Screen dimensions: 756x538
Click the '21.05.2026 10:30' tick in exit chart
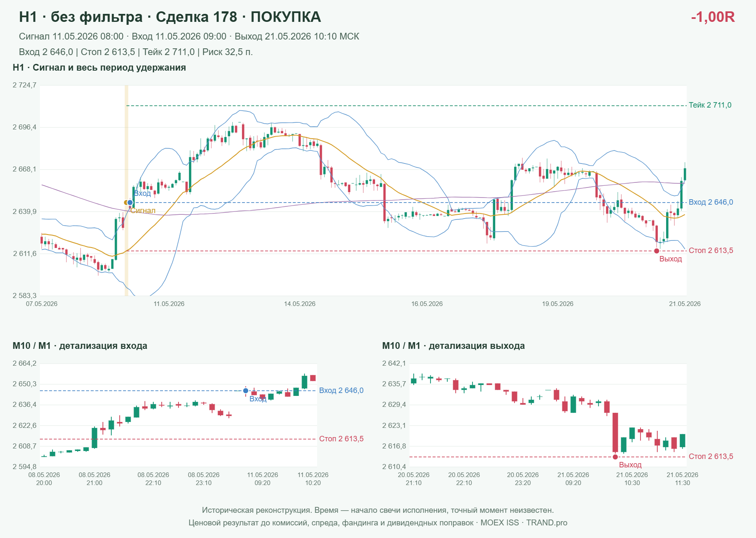tap(632, 479)
